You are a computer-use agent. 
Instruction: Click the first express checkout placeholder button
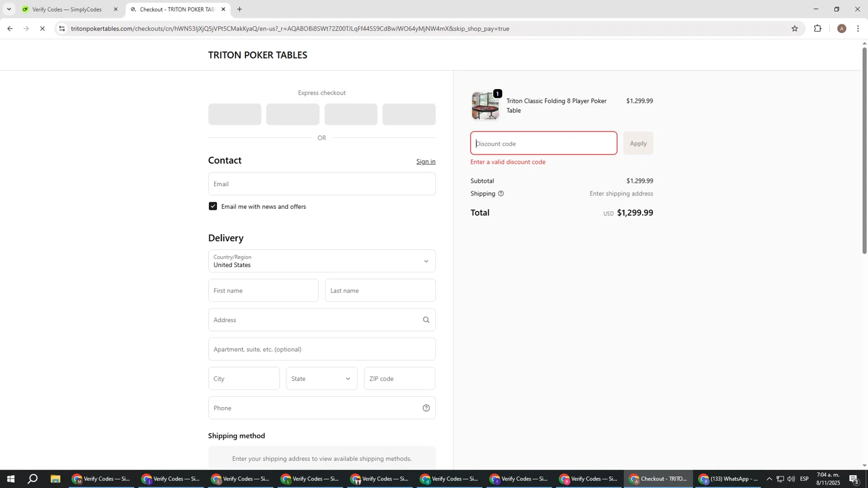pos(234,114)
